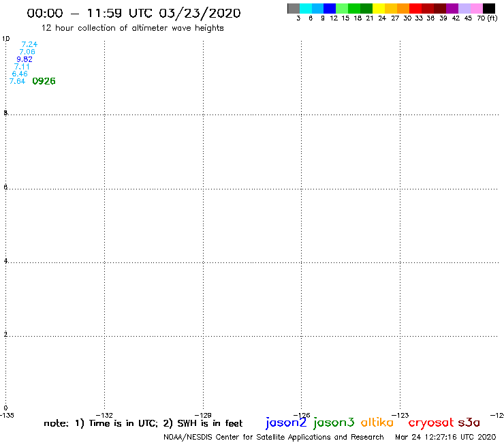Click the s3a satellite legend label

pos(469,423)
